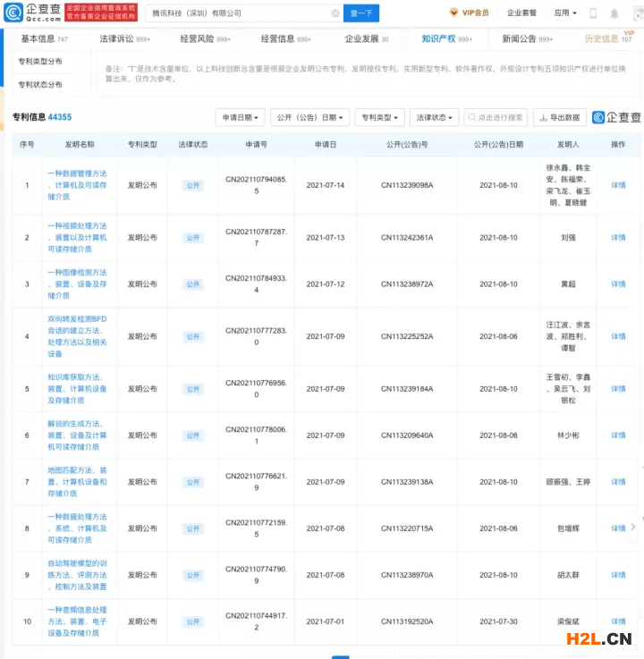Open the mobile phone app icon
Screen dimensions: 644x659
593,13
